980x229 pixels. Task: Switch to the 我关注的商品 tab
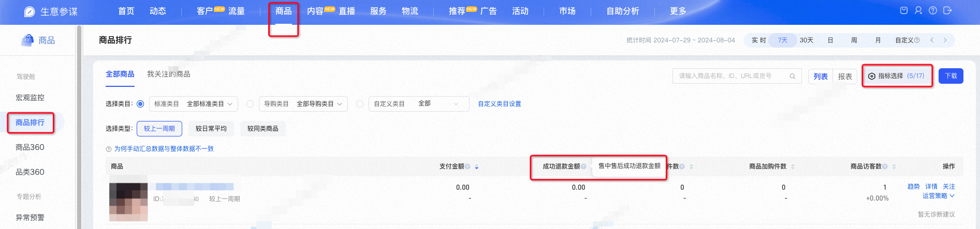(x=169, y=74)
